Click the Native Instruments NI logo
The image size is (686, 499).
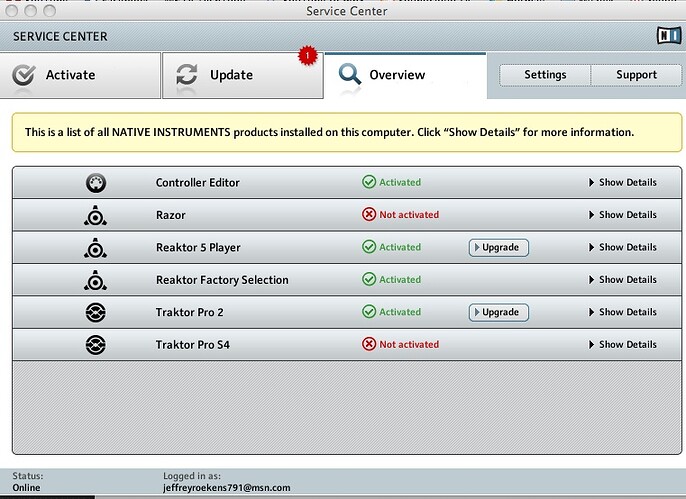point(669,35)
